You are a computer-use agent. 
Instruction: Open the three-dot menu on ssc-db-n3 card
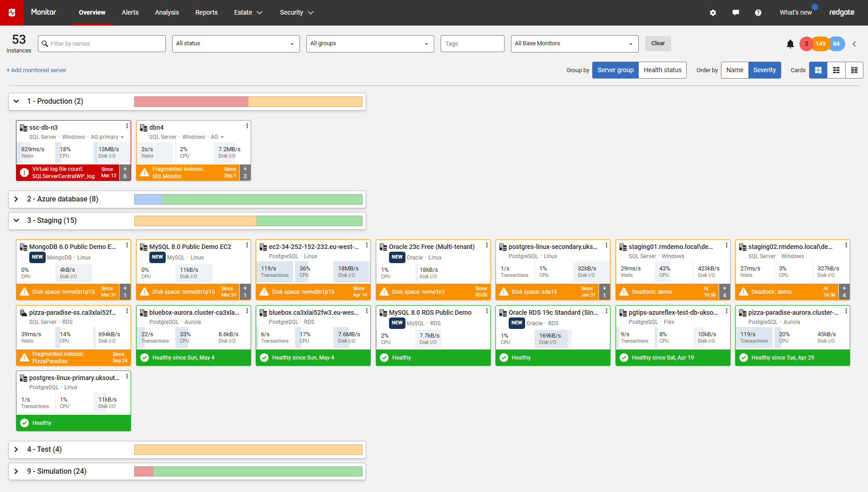pyautogui.click(x=127, y=126)
